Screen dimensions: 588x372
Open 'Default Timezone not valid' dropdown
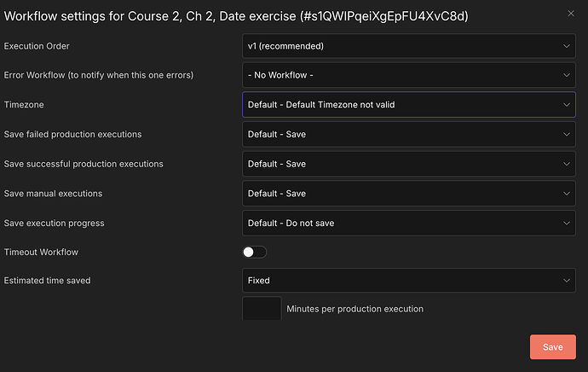pos(401,105)
